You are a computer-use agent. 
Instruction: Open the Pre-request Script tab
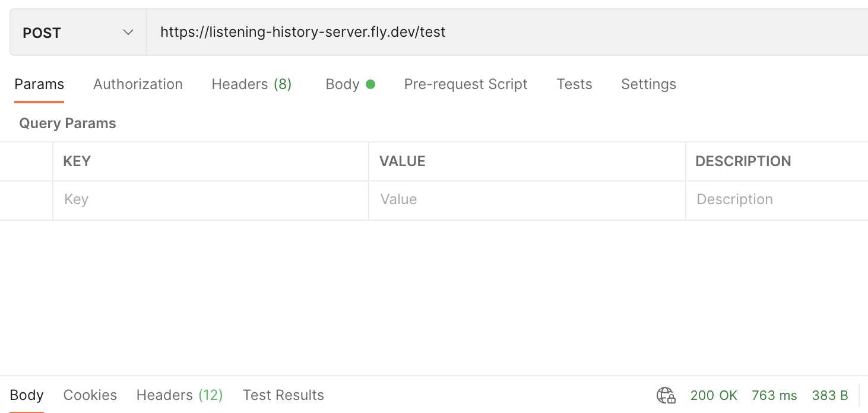465,84
